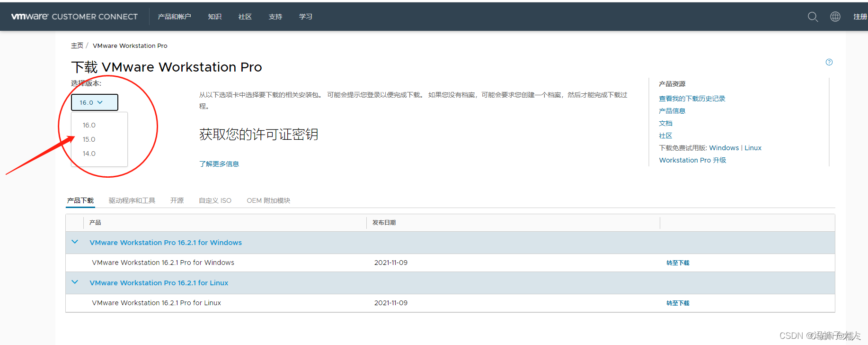Open Workstation Pro 升级 link
Image resolution: width=868 pixels, height=345 pixels.
click(692, 160)
